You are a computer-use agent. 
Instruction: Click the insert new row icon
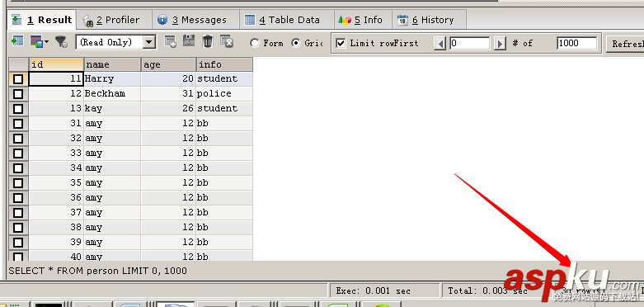(x=170, y=41)
